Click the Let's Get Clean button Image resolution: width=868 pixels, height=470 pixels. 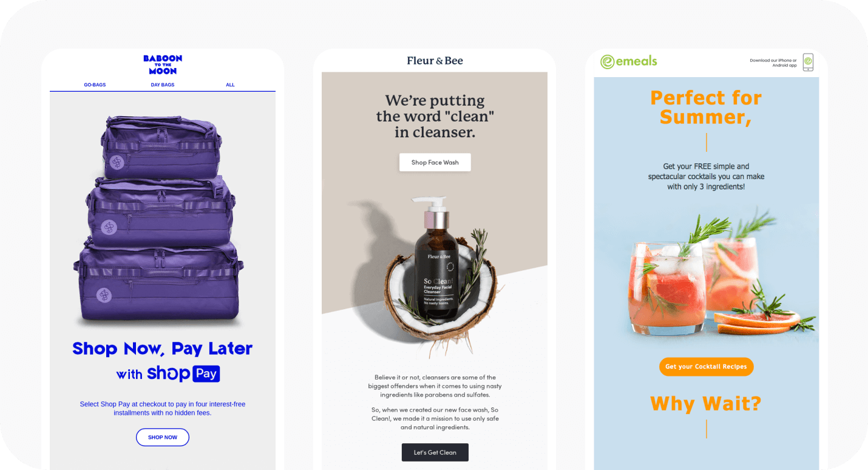point(435,452)
